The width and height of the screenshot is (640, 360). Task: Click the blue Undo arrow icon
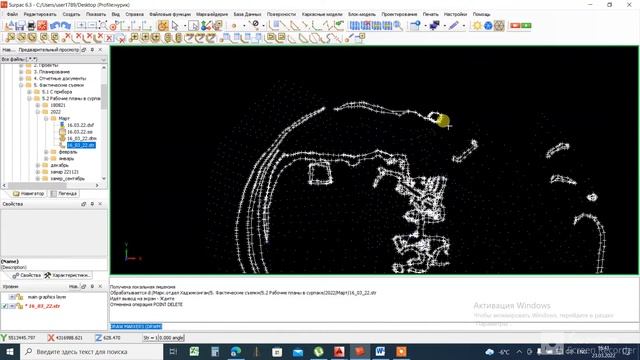55,26
